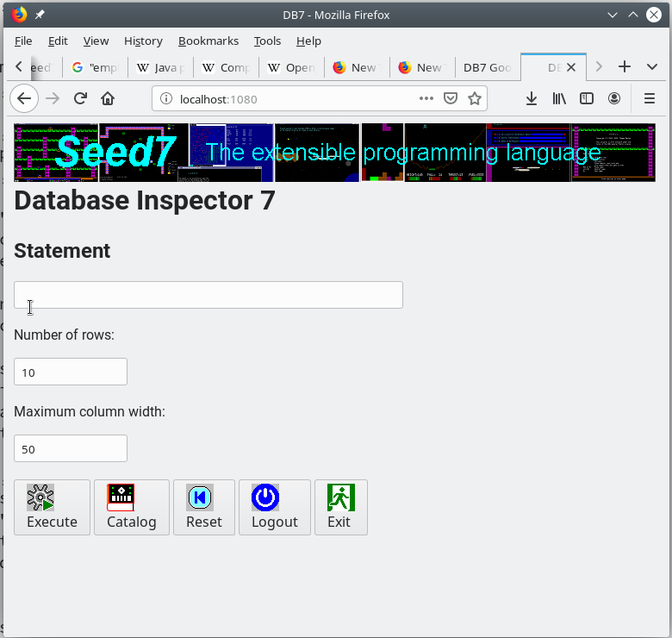This screenshot has width=672, height=638.
Task: Open the Edit menu
Action: [x=58, y=41]
